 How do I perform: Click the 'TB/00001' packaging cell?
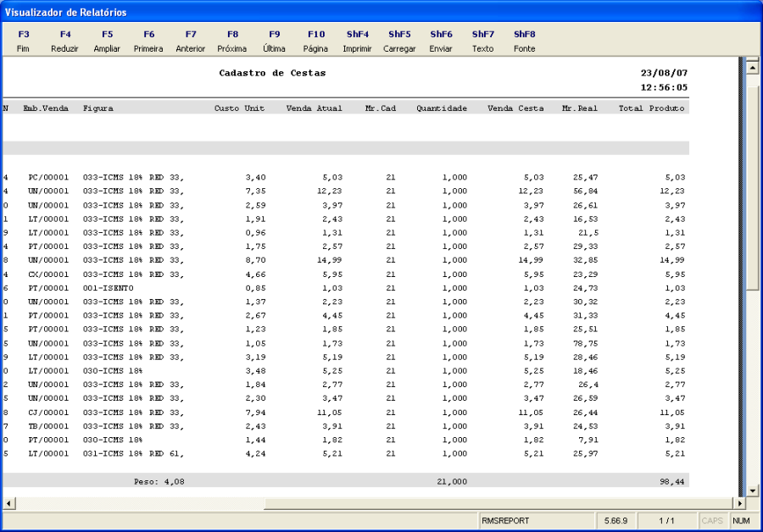(x=48, y=426)
